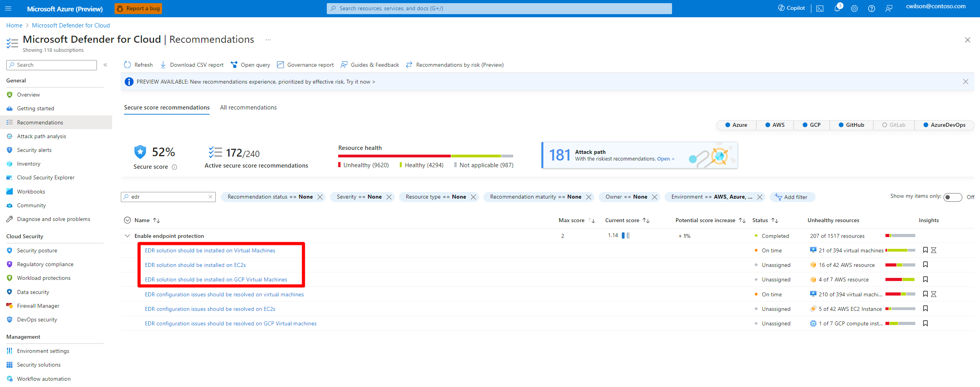Download CSV report

pos(192,65)
